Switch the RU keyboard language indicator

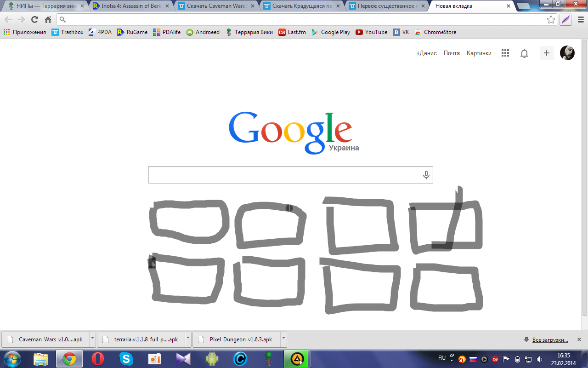coord(441,357)
